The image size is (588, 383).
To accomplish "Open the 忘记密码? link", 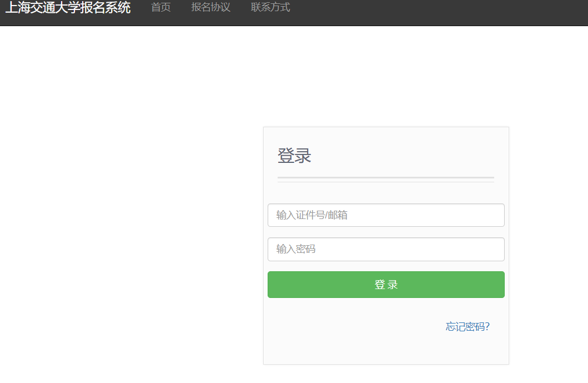I will tap(468, 327).
